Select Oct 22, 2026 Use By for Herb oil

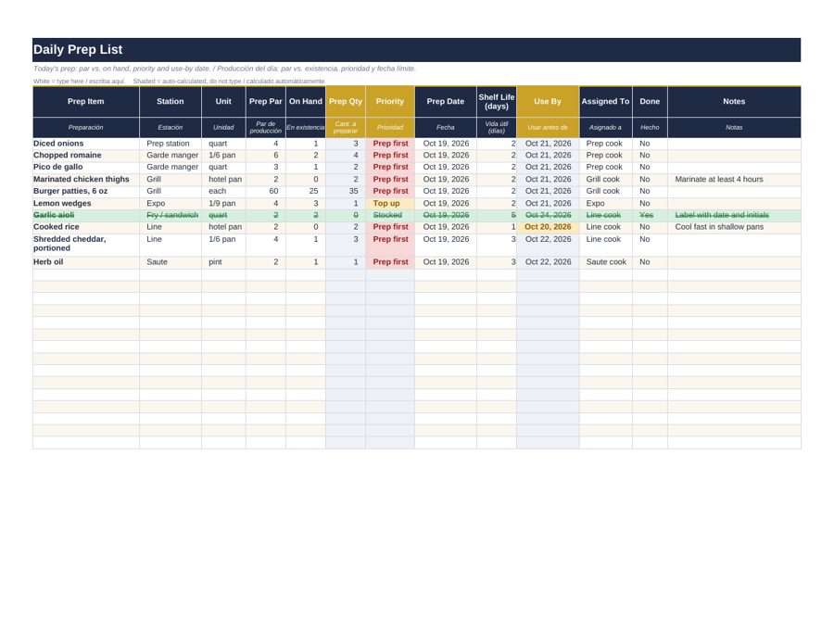point(548,262)
